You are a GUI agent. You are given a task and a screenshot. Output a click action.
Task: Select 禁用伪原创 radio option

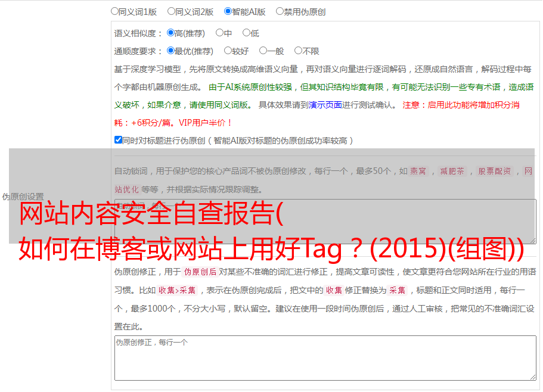pyautogui.click(x=280, y=11)
